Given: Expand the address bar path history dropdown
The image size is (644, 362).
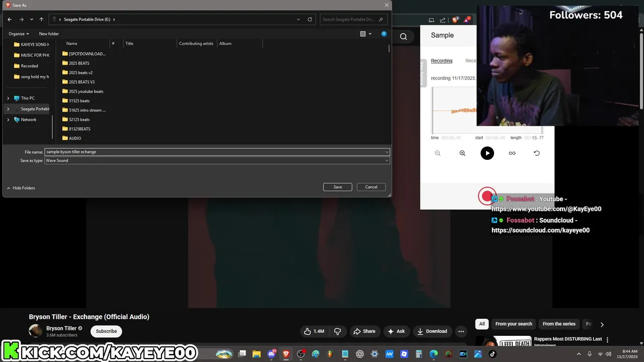Looking at the screenshot, I should pyautogui.click(x=299, y=19).
